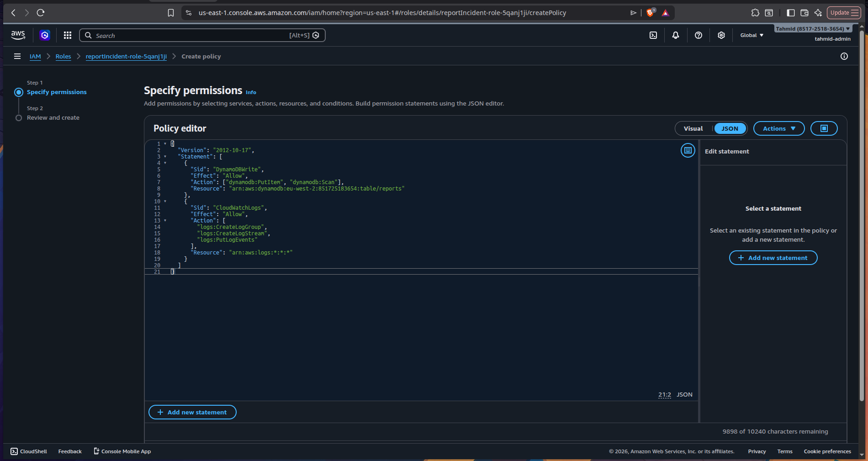Open Privacy footer link
This screenshot has width=868, height=461.
[x=757, y=451]
